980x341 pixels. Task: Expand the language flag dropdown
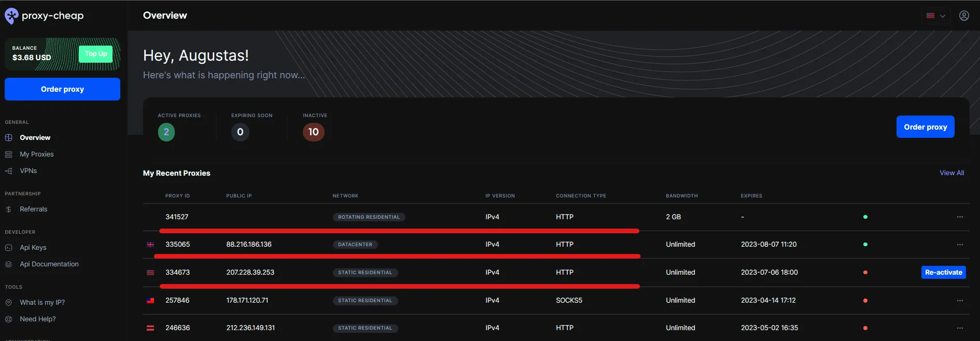(x=936, y=16)
